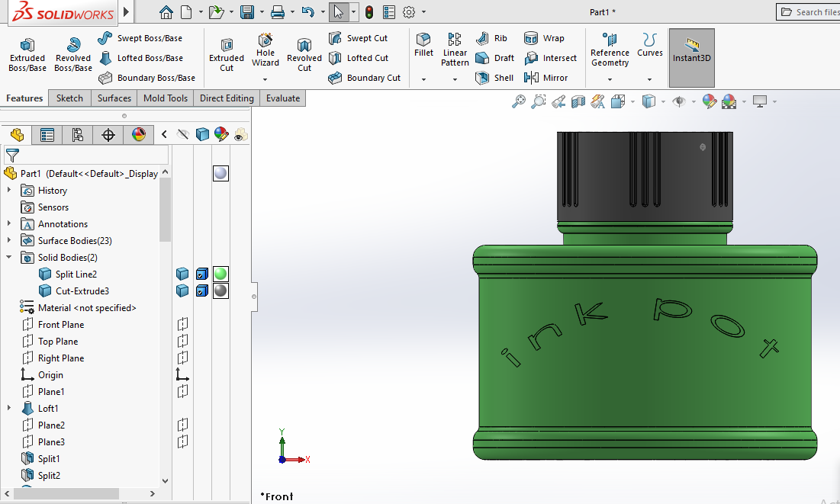Toggle hide/show column in display pane

coord(182,134)
